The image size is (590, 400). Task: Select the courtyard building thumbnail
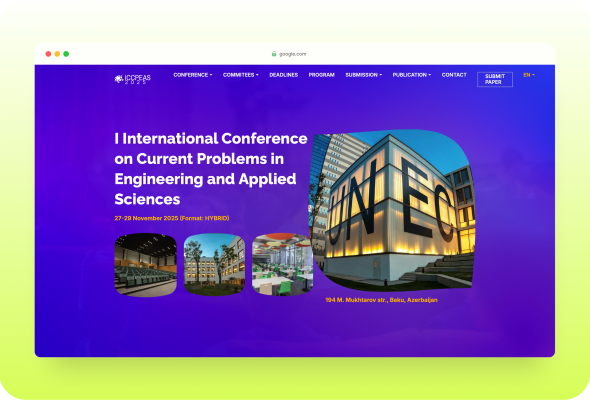214,264
